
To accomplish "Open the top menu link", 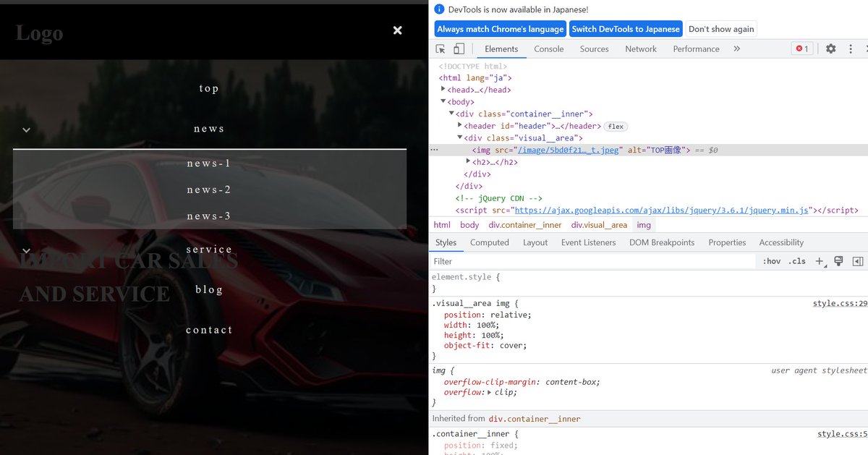I will pyautogui.click(x=209, y=88).
